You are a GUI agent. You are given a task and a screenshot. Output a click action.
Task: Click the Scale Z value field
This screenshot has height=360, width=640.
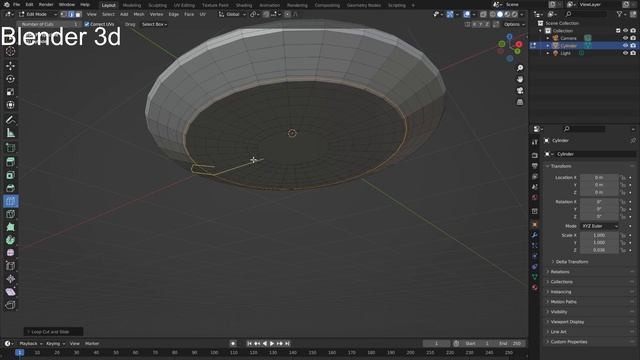[x=599, y=250]
